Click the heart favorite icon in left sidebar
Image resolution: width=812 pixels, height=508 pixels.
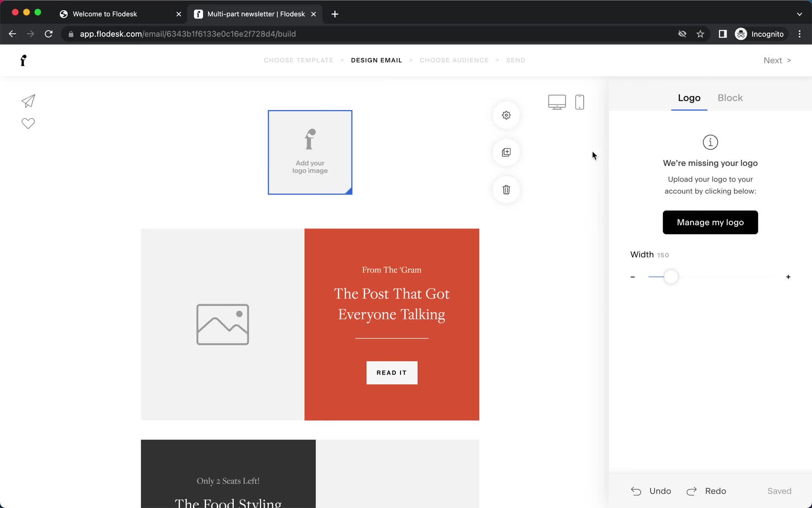(x=27, y=124)
